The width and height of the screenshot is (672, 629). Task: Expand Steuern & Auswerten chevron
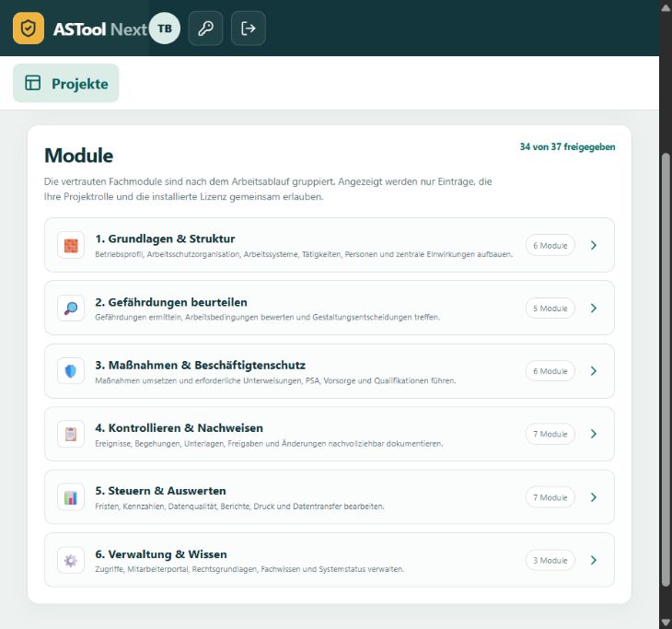click(x=594, y=497)
